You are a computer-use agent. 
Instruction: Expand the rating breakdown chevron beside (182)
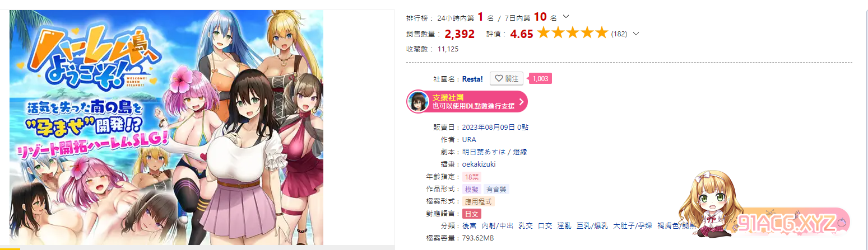[635, 34]
